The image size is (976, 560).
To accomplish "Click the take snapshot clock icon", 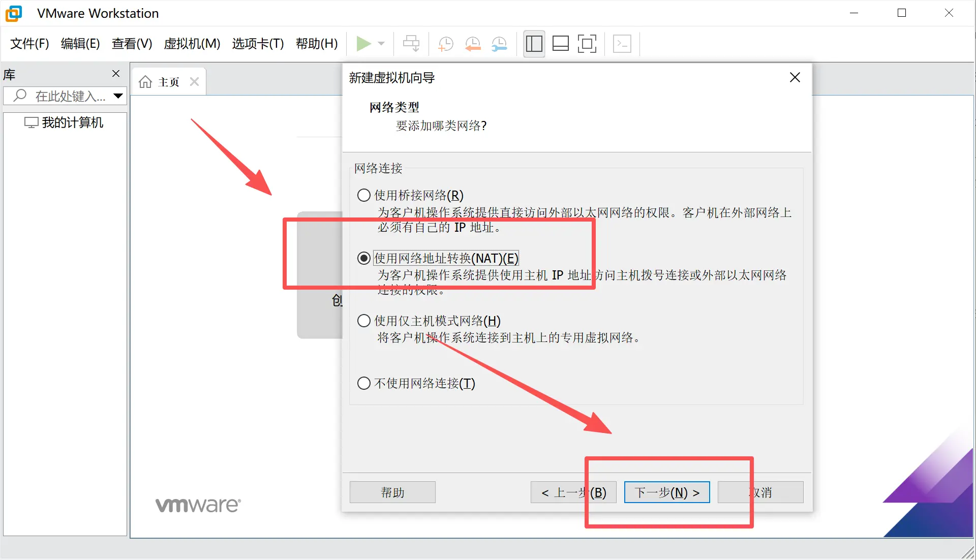I will point(445,44).
